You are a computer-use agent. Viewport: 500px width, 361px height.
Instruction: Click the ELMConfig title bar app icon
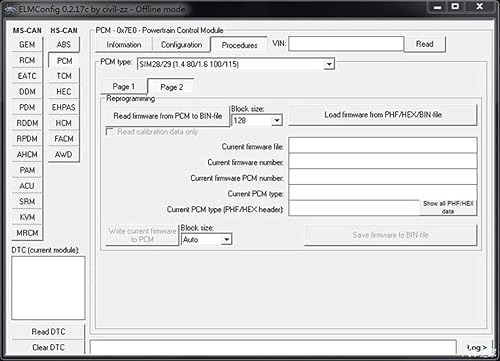click(10, 10)
